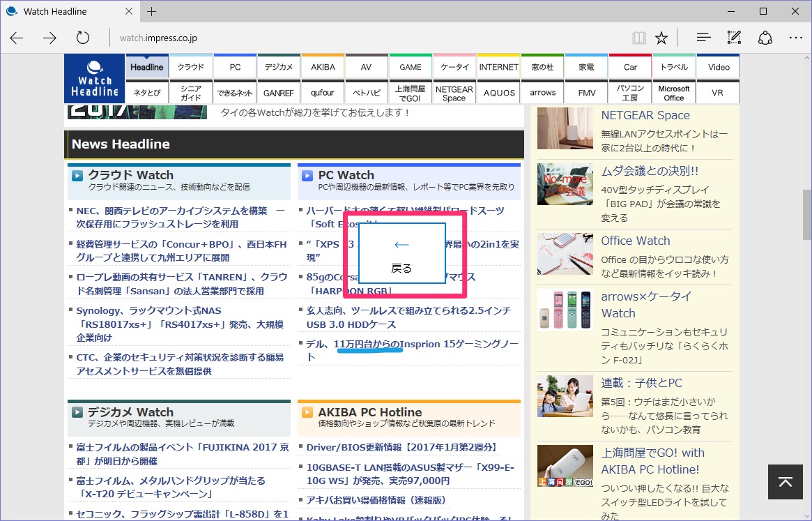Open the More actions ellipsis menu
Image resolution: width=812 pixels, height=521 pixels.
795,38
